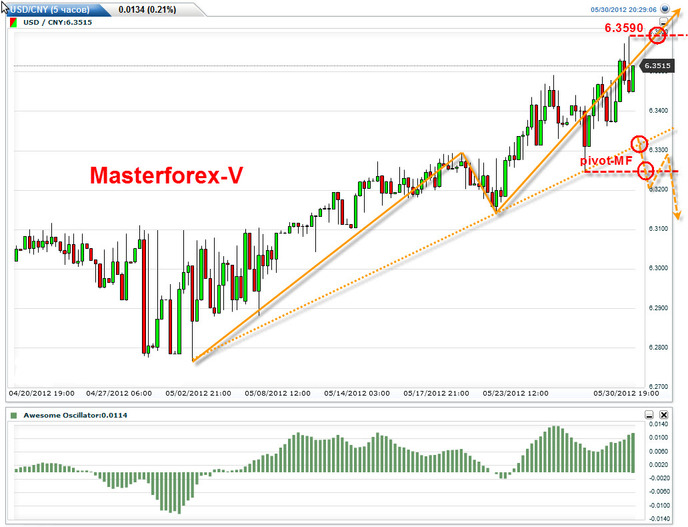Close the Awesome Oscillator indicator panel

click(x=664, y=415)
